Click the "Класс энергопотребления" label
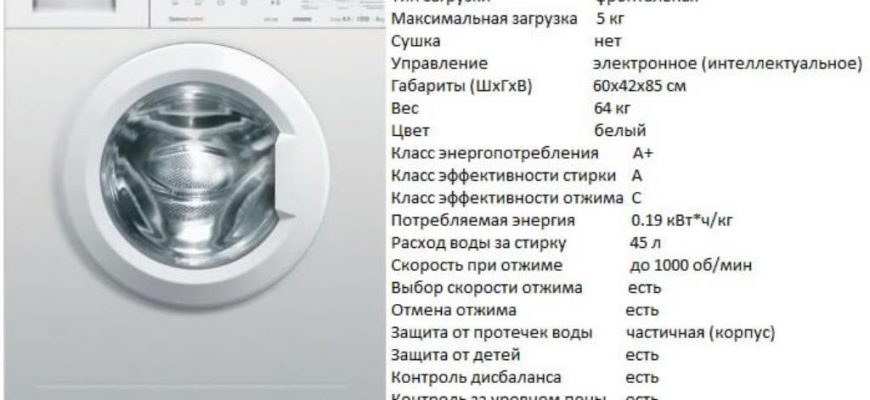The width and height of the screenshot is (870, 400). click(x=494, y=153)
